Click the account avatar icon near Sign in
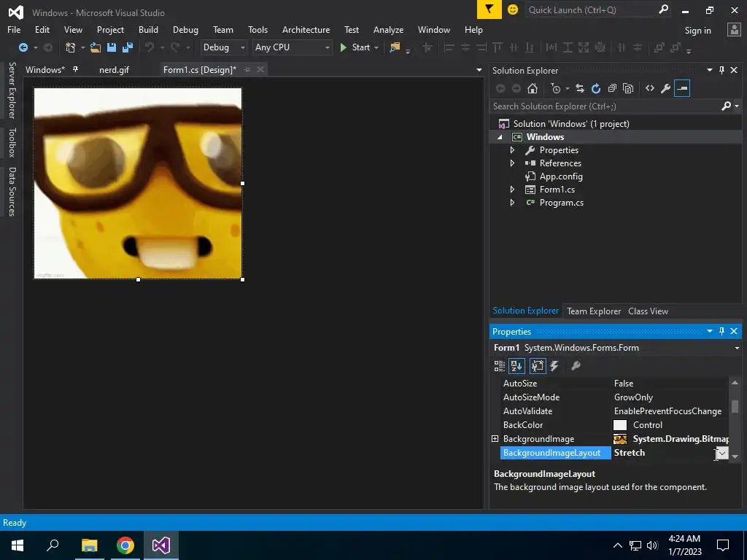 734,29
